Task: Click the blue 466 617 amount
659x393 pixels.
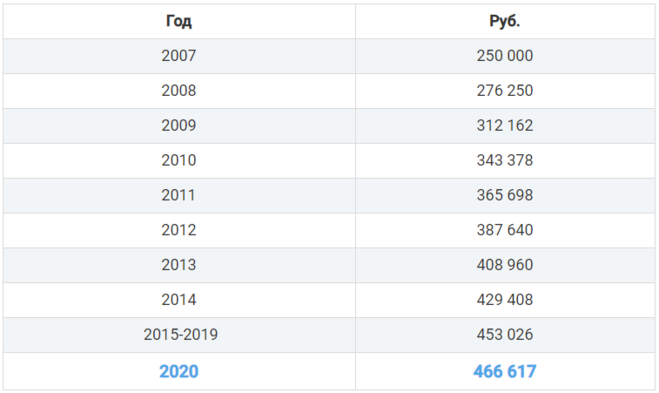Action: [504, 372]
